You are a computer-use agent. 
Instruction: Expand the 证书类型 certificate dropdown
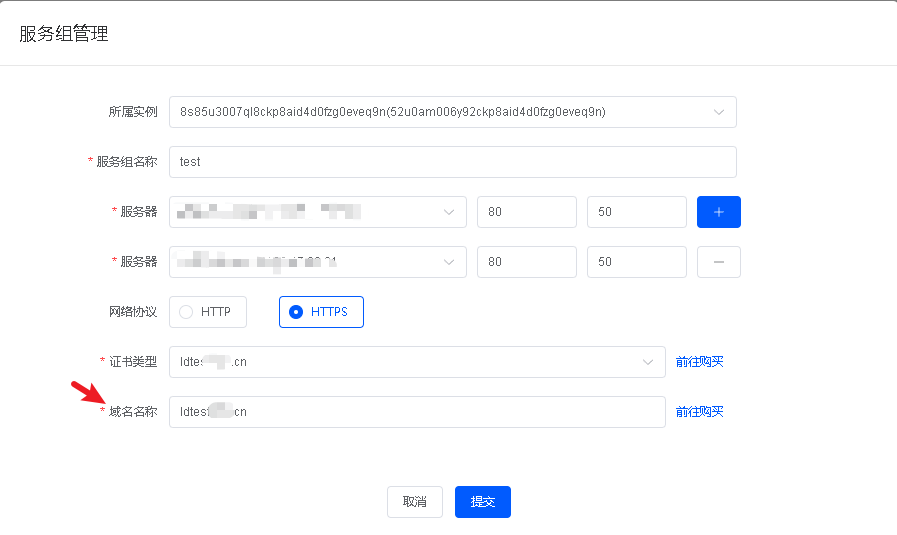tap(417, 362)
